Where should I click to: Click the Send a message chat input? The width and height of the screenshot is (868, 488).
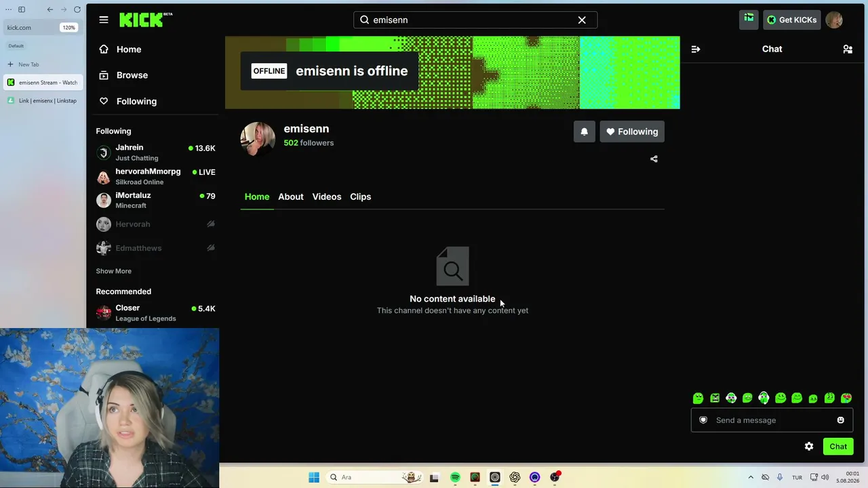(772, 420)
